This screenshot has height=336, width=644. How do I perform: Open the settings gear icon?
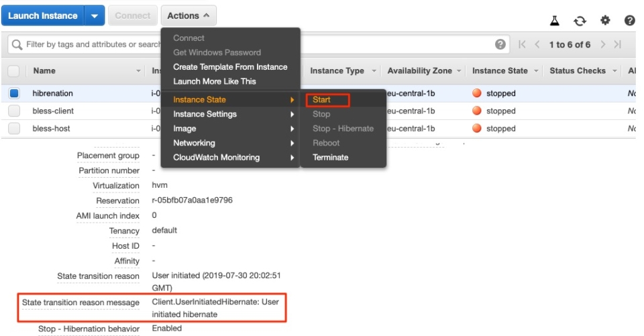click(x=605, y=21)
